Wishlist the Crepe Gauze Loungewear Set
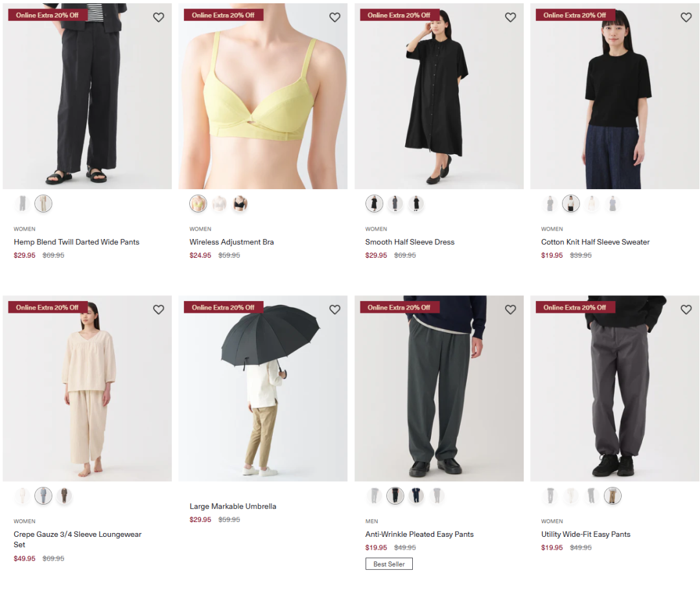 pos(159,310)
